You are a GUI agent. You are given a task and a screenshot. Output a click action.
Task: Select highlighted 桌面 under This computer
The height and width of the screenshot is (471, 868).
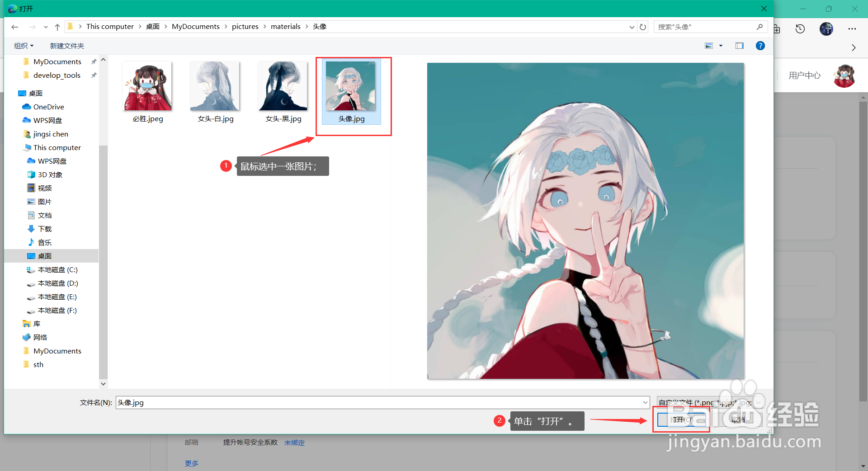click(44, 256)
